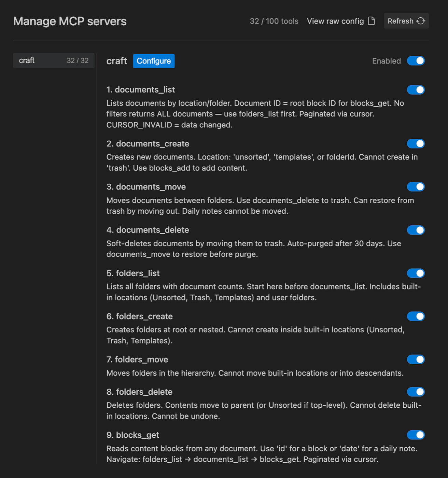Click the 32 / 32 count next to craft
Viewport: 448px width, 478px height.
coord(78,60)
